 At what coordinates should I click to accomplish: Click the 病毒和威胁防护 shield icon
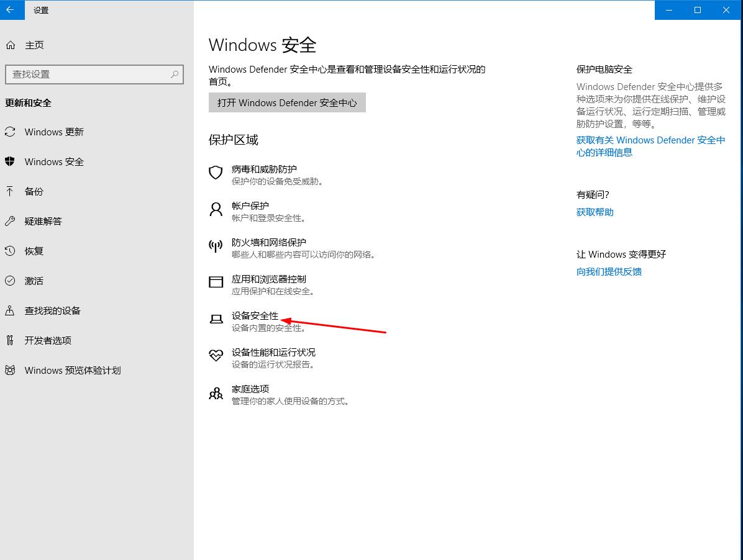(216, 173)
